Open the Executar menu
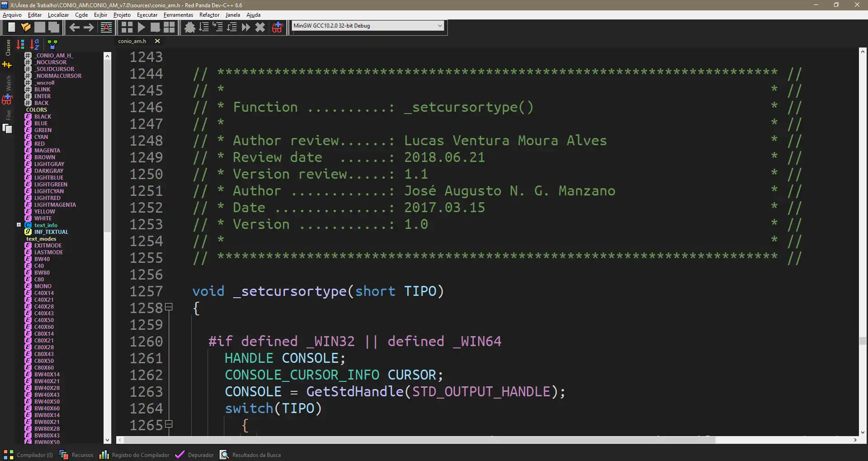868x461 pixels. coord(147,15)
